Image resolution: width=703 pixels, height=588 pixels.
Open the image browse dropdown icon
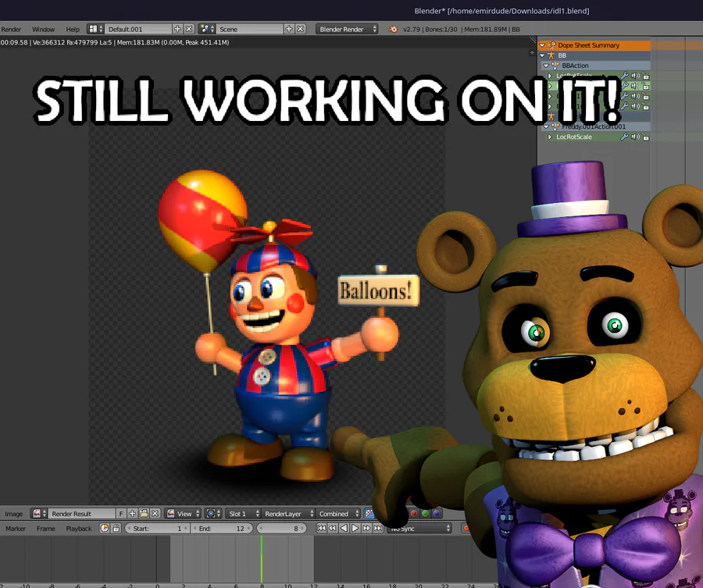coord(38,514)
